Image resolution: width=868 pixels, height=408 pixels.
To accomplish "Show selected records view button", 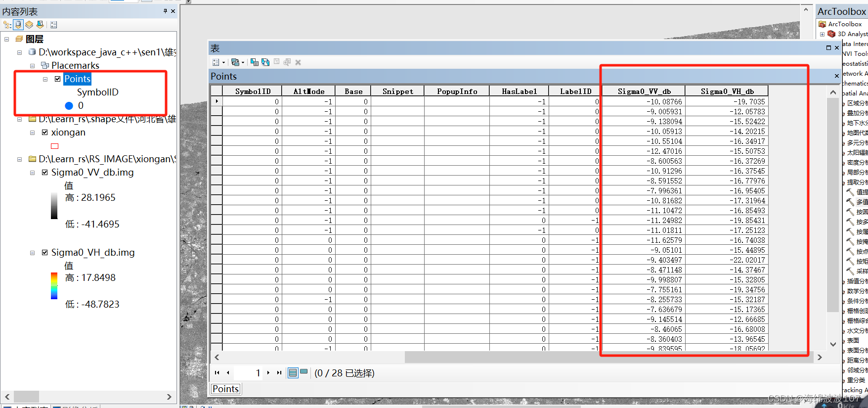I will [304, 371].
